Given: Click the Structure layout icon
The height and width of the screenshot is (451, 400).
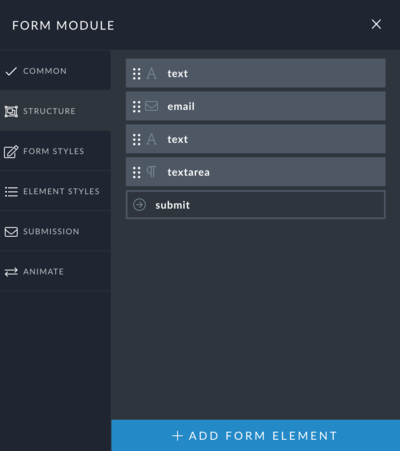Looking at the screenshot, I should (x=11, y=111).
